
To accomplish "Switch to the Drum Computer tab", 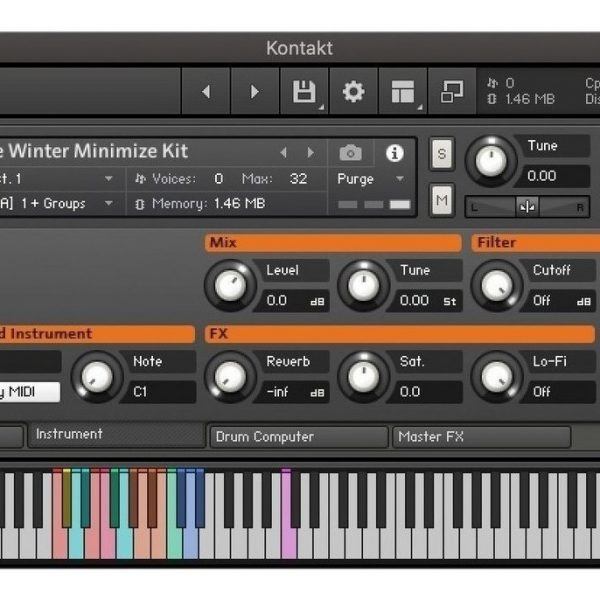I will 299,437.
